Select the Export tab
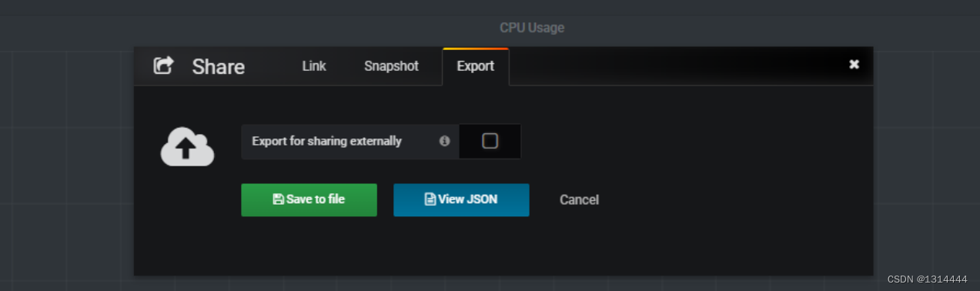 click(x=476, y=66)
